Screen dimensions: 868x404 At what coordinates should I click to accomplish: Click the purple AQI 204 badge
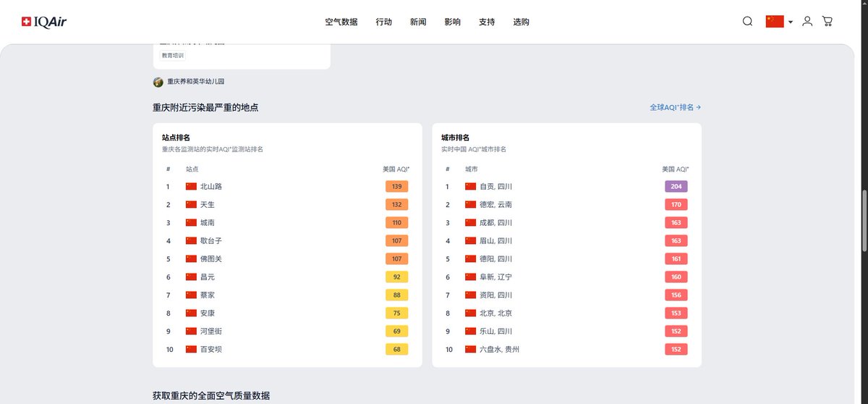(676, 186)
